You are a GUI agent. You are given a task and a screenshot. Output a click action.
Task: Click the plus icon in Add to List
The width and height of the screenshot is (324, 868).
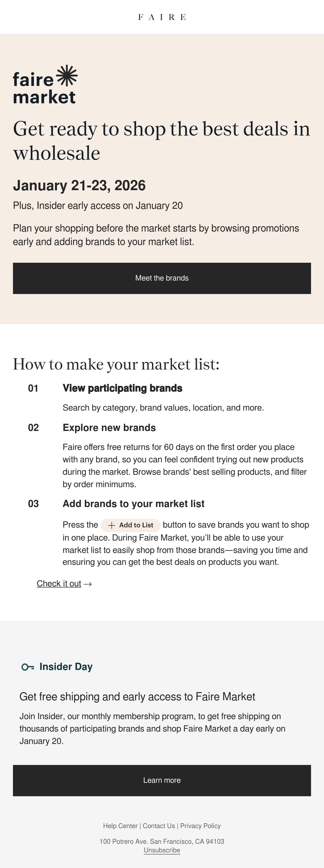[112, 525]
